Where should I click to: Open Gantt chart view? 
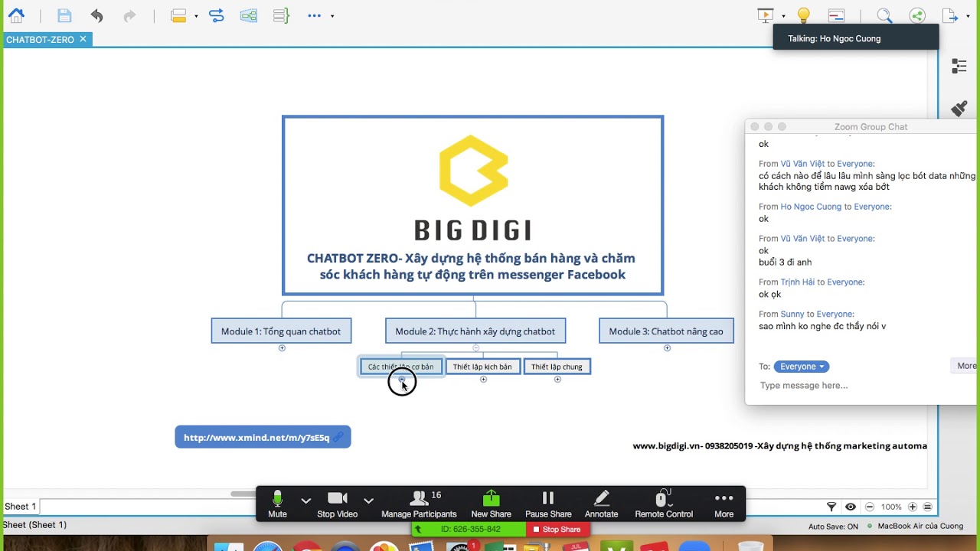coord(837,15)
